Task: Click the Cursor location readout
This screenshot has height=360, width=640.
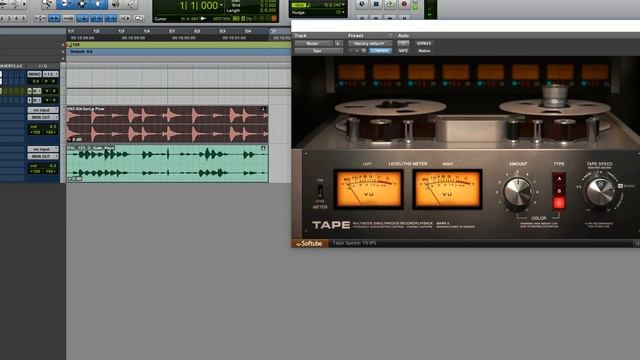Action: tap(188, 19)
